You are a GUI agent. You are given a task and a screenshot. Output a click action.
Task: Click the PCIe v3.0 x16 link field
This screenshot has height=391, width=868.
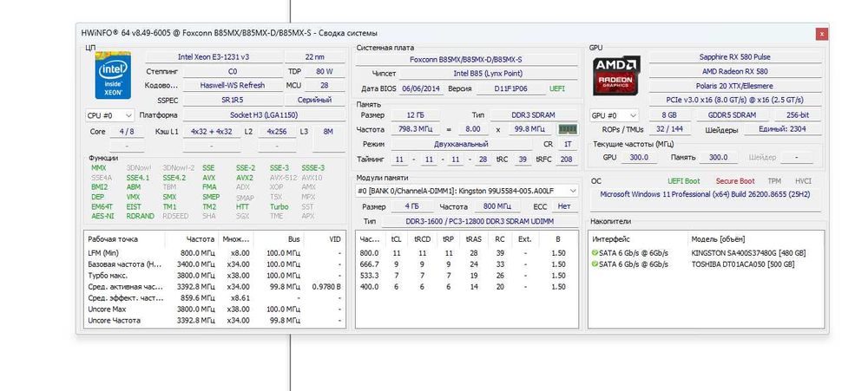coord(734,100)
